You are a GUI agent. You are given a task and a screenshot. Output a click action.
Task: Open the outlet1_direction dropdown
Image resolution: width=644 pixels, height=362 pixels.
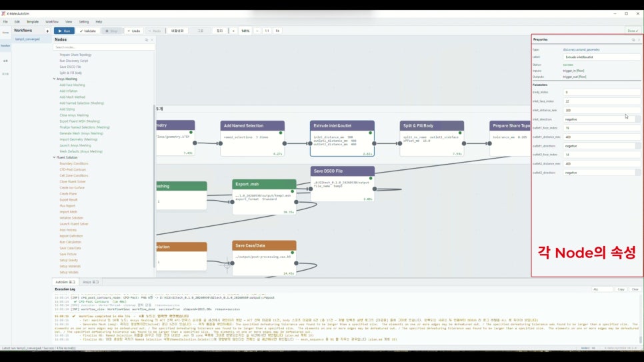(602, 146)
